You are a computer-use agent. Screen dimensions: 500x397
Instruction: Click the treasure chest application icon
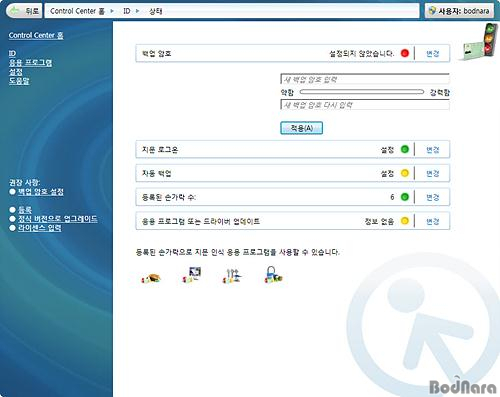click(x=151, y=278)
